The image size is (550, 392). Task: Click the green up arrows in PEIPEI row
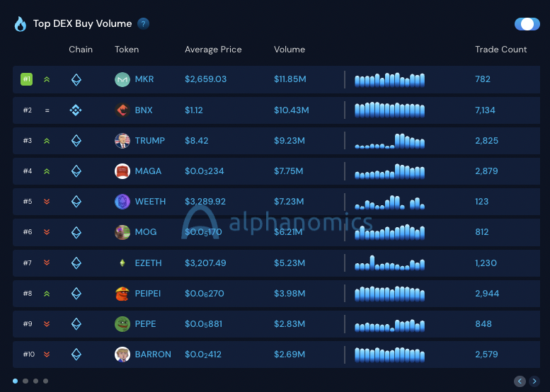click(47, 294)
